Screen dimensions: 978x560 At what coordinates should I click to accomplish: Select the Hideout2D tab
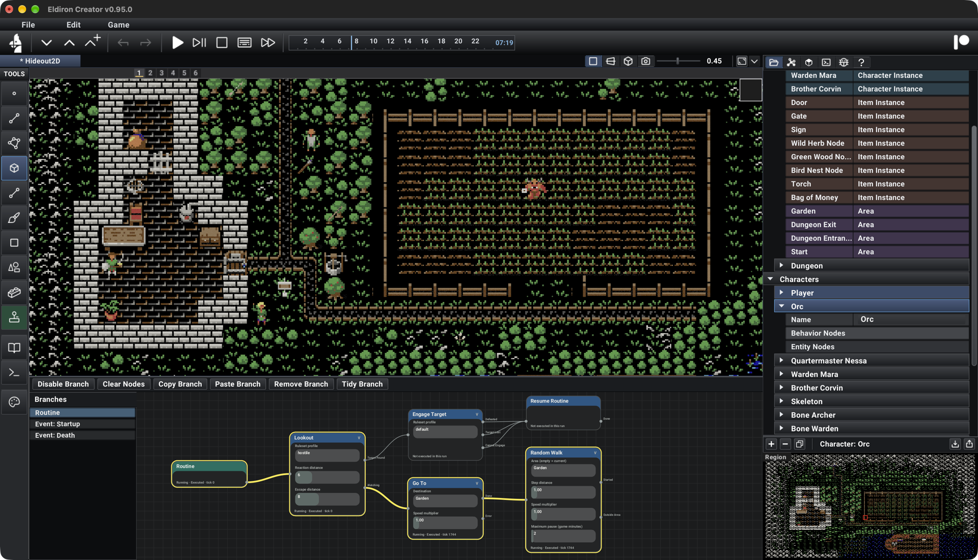coord(40,61)
